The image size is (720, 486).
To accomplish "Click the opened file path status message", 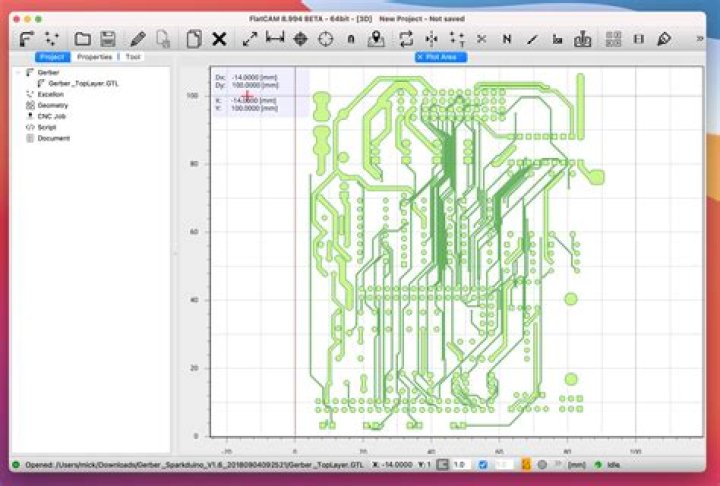I will (194, 465).
